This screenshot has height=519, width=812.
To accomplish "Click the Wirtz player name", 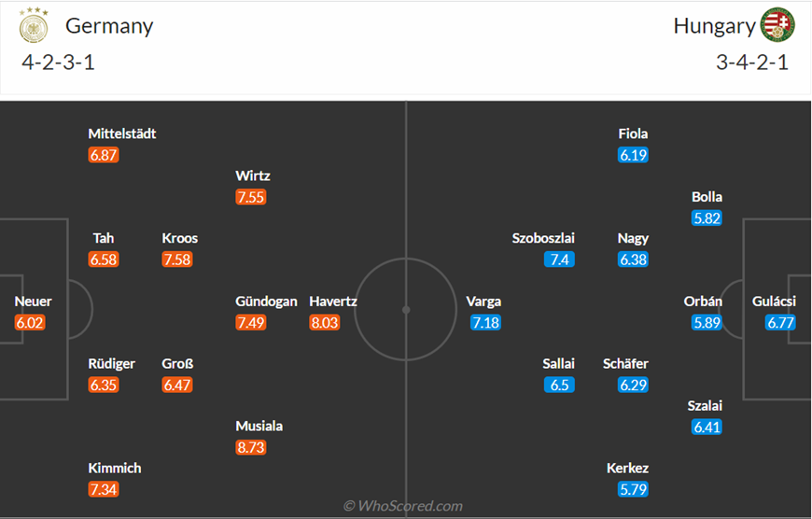I will tap(253, 175).
